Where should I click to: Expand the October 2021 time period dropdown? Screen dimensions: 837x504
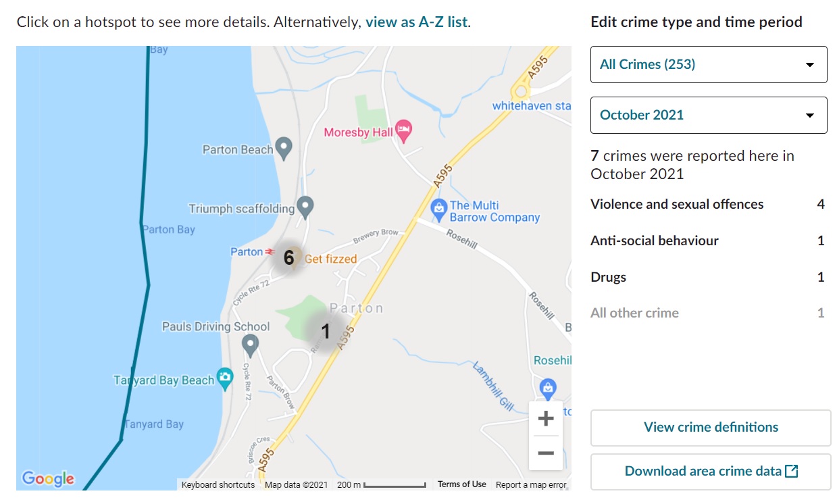click(x=709, y=116)
